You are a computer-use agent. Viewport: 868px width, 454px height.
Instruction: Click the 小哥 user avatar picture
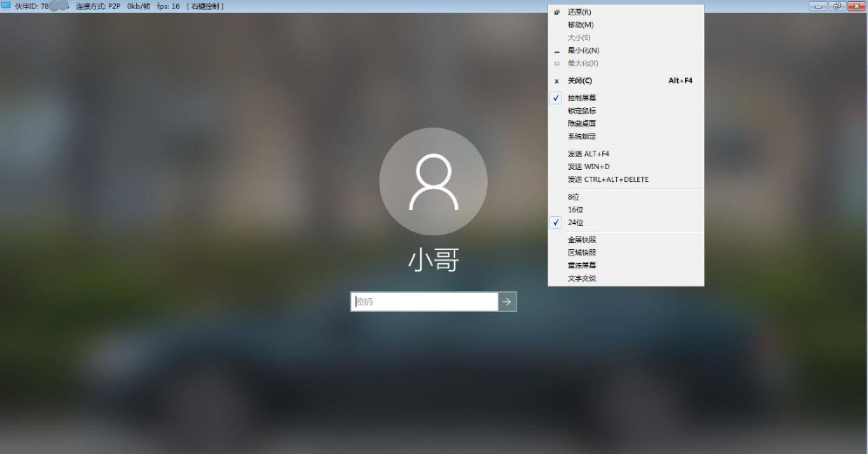pyautogui.click(x=433, y=181)
